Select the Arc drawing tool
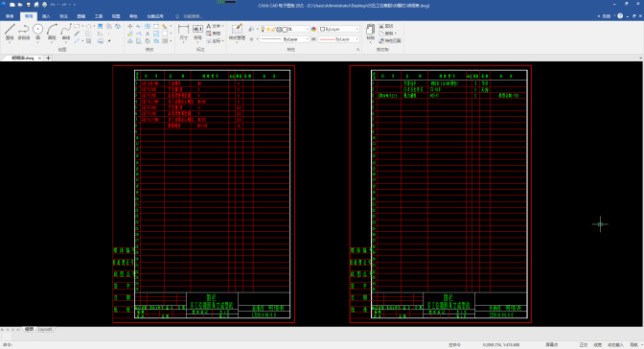Viewport: 644px width, 349px height. [x=52, y=32]
